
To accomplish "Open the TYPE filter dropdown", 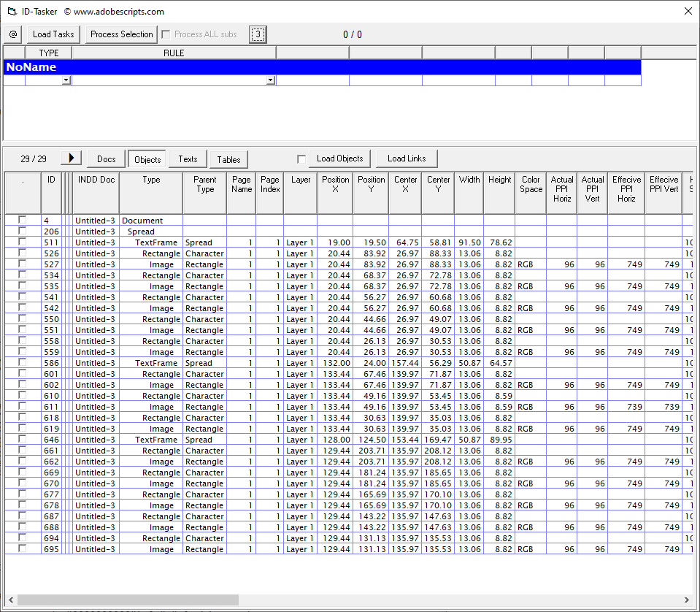I will coord(65,80).
